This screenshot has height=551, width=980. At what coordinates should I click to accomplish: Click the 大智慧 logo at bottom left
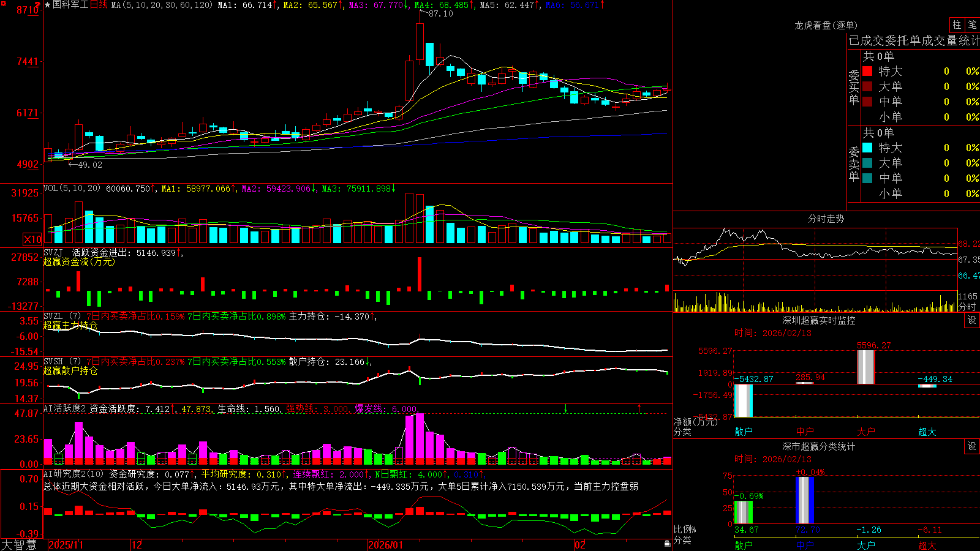[x=19, y=545]
